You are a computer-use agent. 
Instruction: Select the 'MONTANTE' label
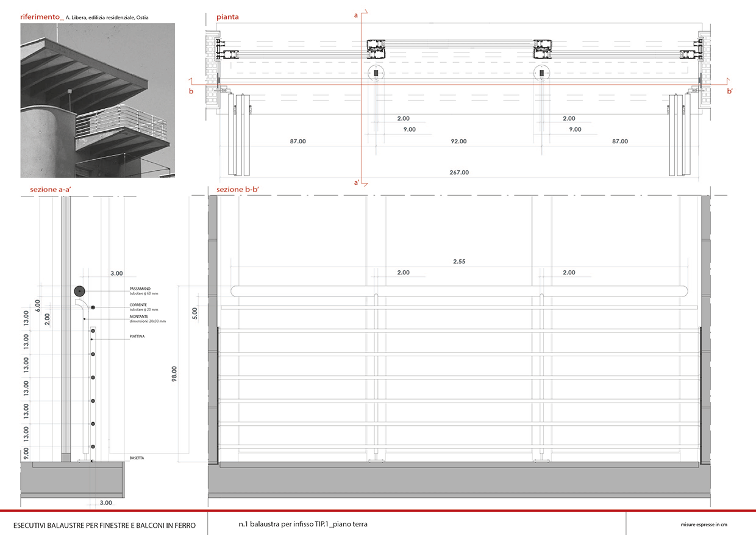click(140, 317)
